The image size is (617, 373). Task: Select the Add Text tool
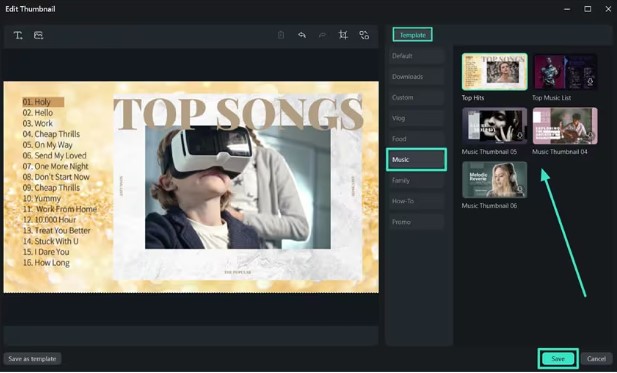pyautogui.click(x=18, y=35)
